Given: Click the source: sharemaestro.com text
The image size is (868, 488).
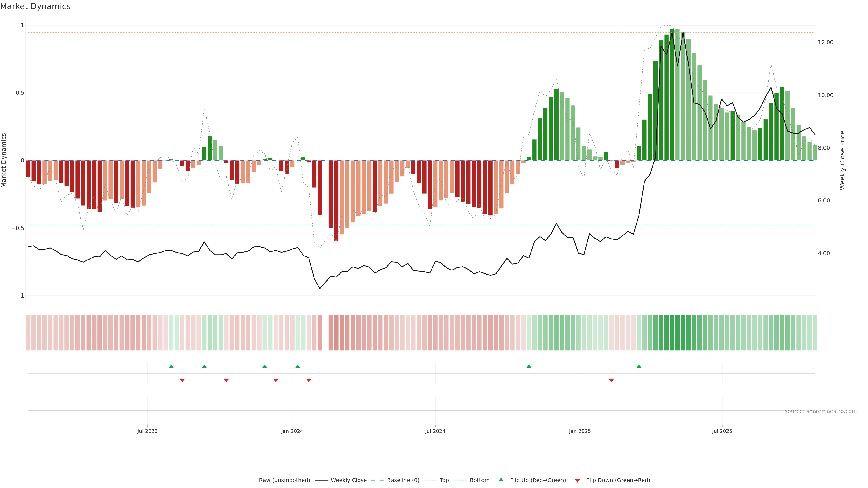Looking at the screenshot, I should point(821,411).
